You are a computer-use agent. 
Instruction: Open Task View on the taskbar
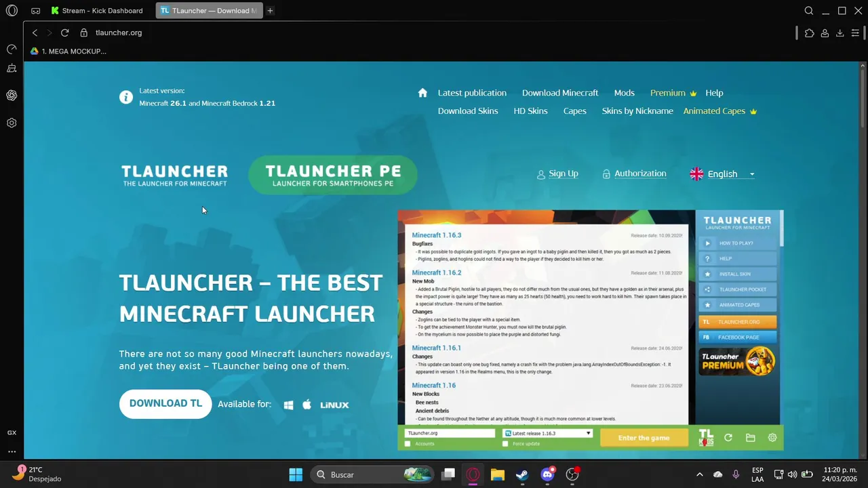(x=448, y=474)
